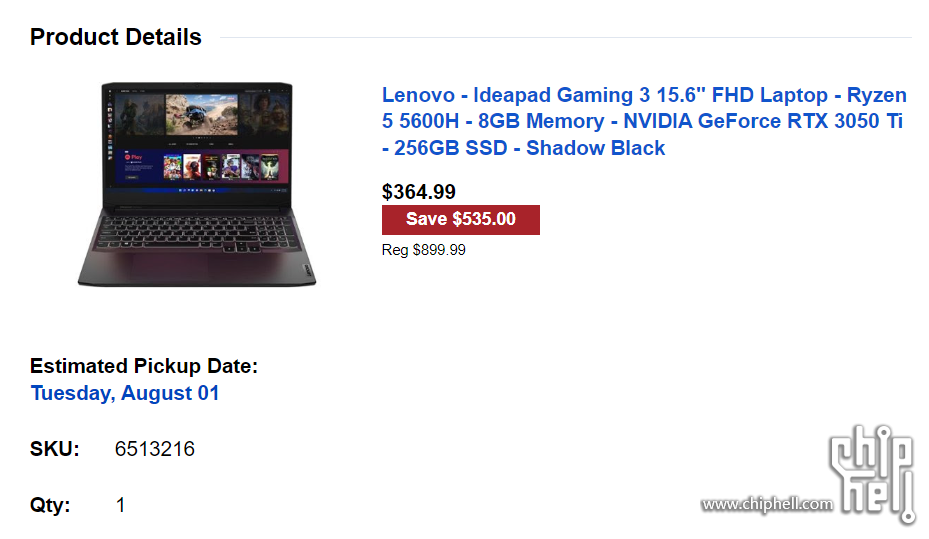Click the Tuesday, August 01 pickup date
929x539 pixels.
point(125,393)
